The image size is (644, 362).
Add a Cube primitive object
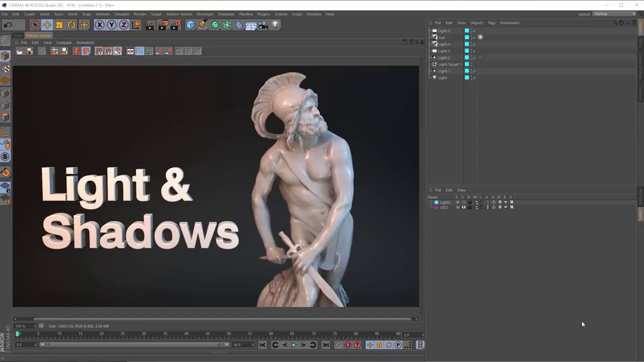(x=191, y=25)
